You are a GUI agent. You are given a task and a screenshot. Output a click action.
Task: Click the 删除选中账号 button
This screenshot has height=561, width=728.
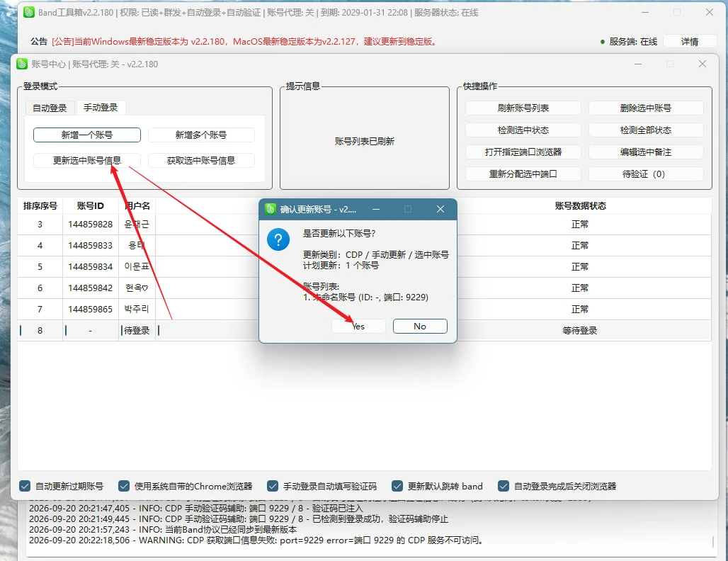click(646, 108)
